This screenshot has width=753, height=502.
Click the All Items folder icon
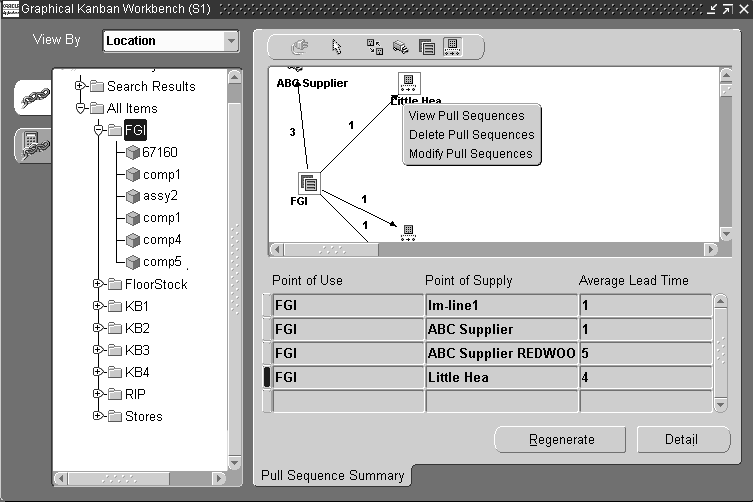[97, 108]
